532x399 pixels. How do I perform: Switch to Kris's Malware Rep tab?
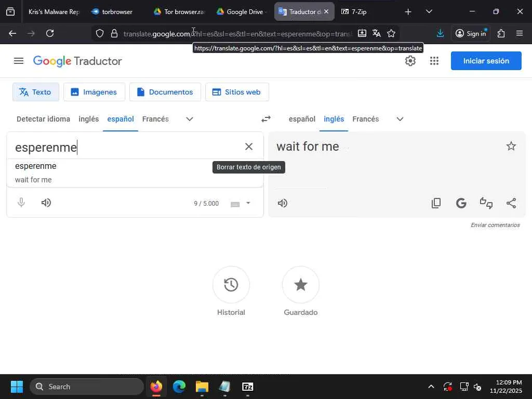tap(54, 12)
